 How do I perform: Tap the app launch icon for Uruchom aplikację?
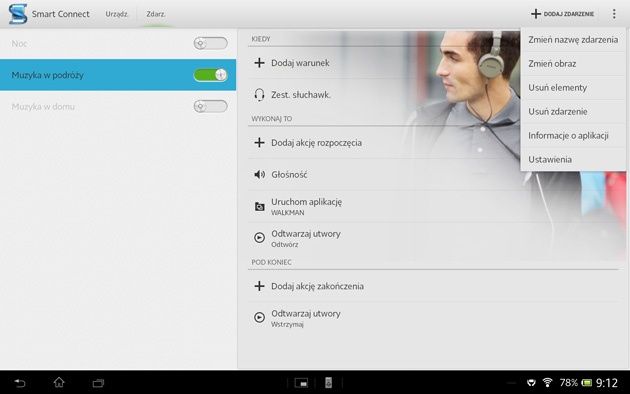pyautogui.click(x=260, y=207)
